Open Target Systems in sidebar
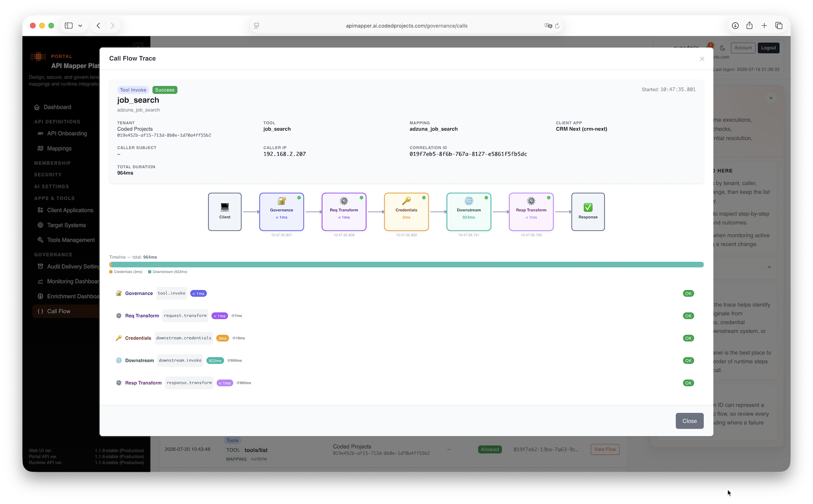 coord(66,225)
